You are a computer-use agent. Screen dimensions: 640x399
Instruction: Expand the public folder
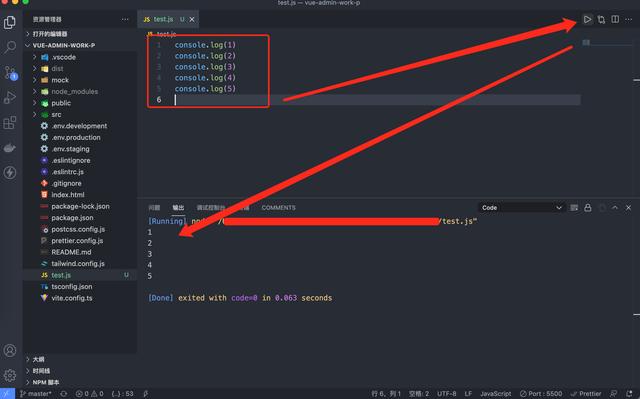(80, 103)
